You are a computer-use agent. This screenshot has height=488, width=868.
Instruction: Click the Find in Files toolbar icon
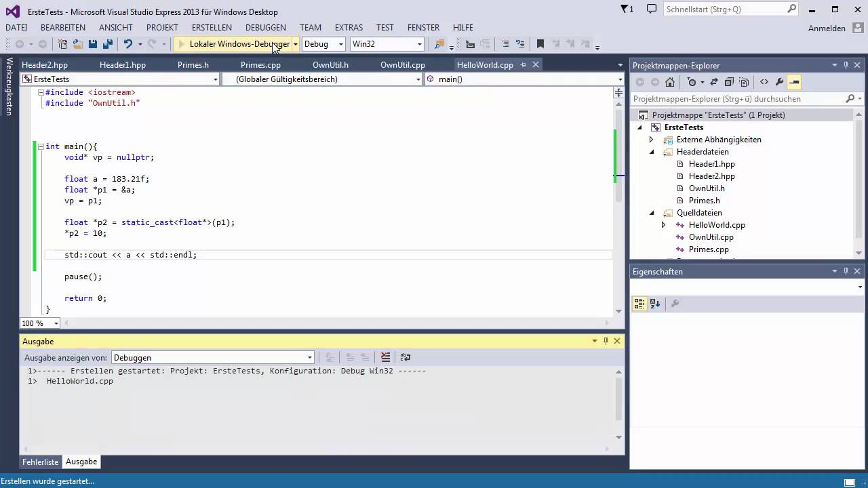click(x=439, y=44)
